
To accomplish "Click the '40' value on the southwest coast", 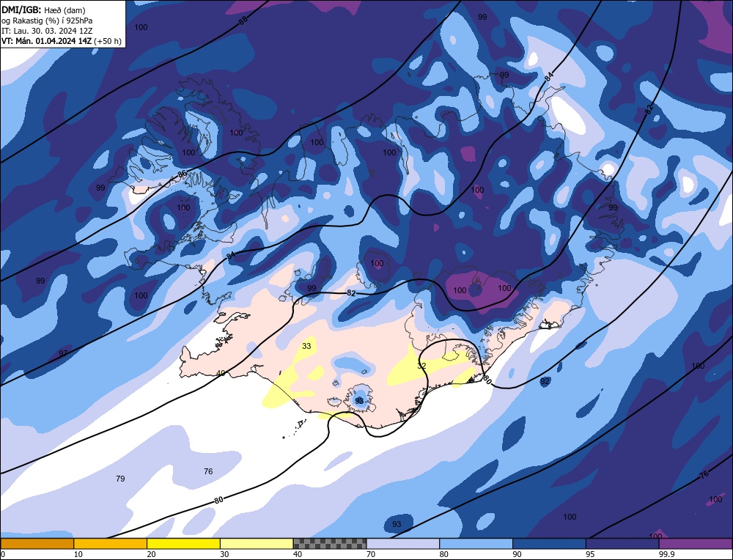I will click(x=221, y=373).
